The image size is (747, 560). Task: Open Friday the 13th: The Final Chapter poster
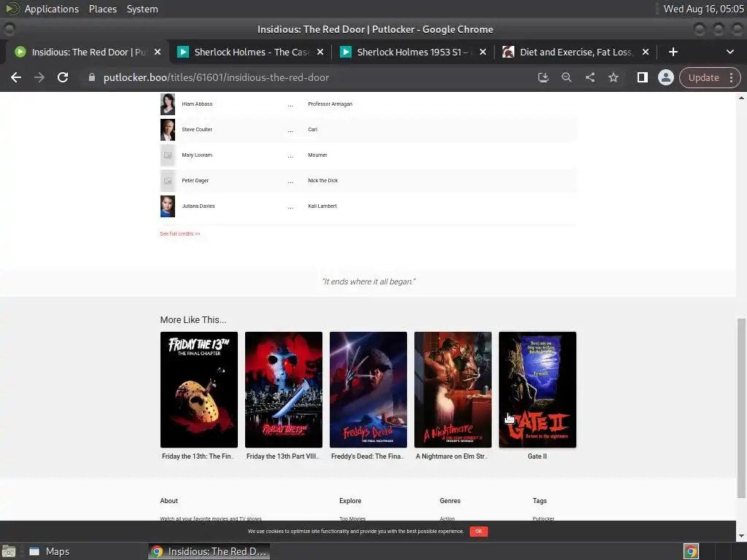[198, 389]
